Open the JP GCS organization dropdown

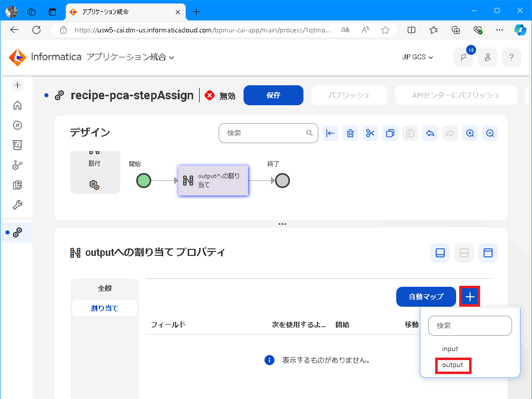coord(418,57)
